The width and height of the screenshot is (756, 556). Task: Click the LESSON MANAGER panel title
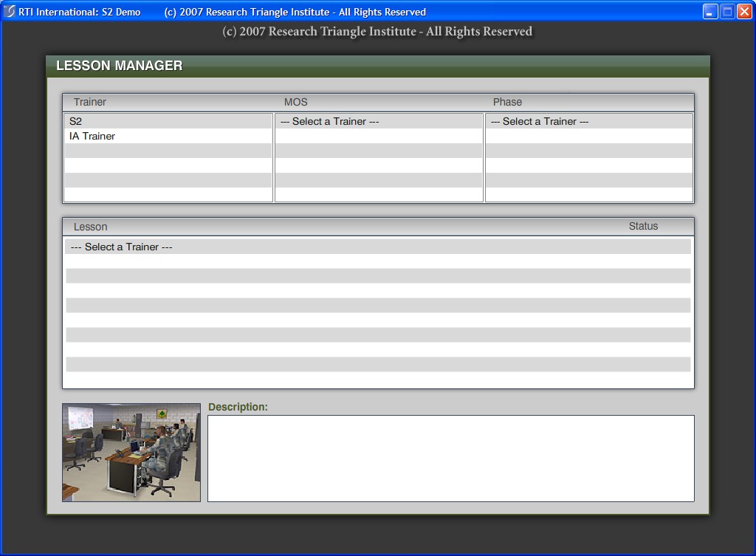[119, 66]
